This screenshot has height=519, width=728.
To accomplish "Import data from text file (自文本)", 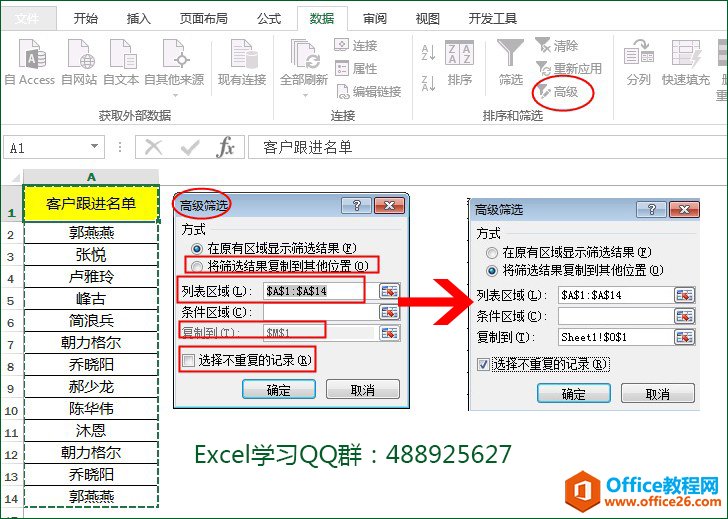I will pyautogui.click(x=121, y=63).
